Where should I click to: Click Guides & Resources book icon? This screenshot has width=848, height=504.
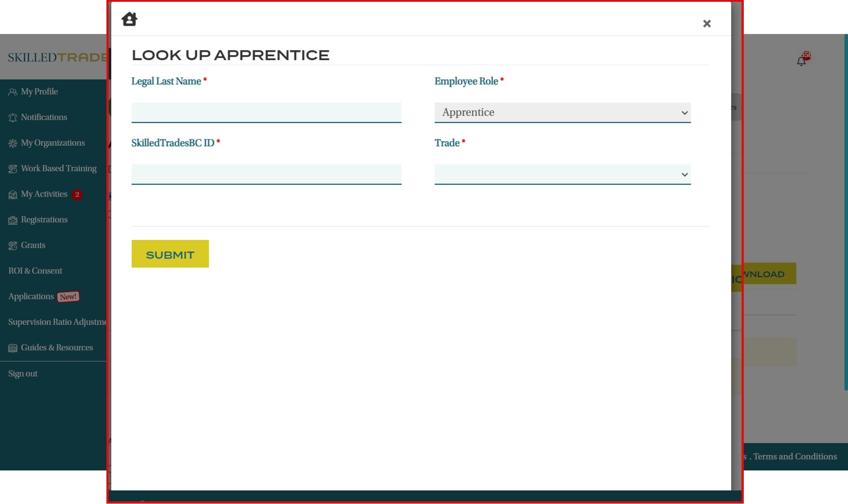pos(13,348)
